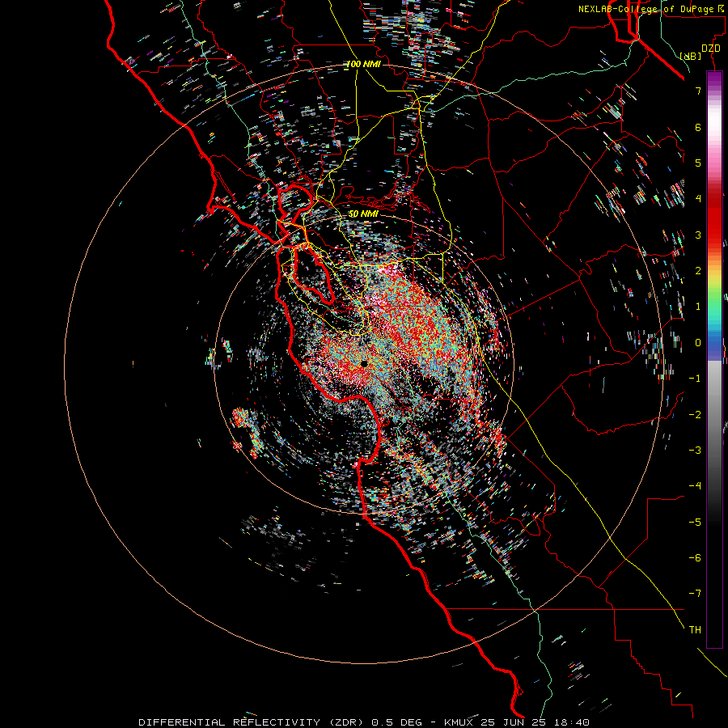Viewport: 728px width, 728px height.
Task: Click the 1 value on the color scale
Action: pyautogui.click(x=698, y=306)
